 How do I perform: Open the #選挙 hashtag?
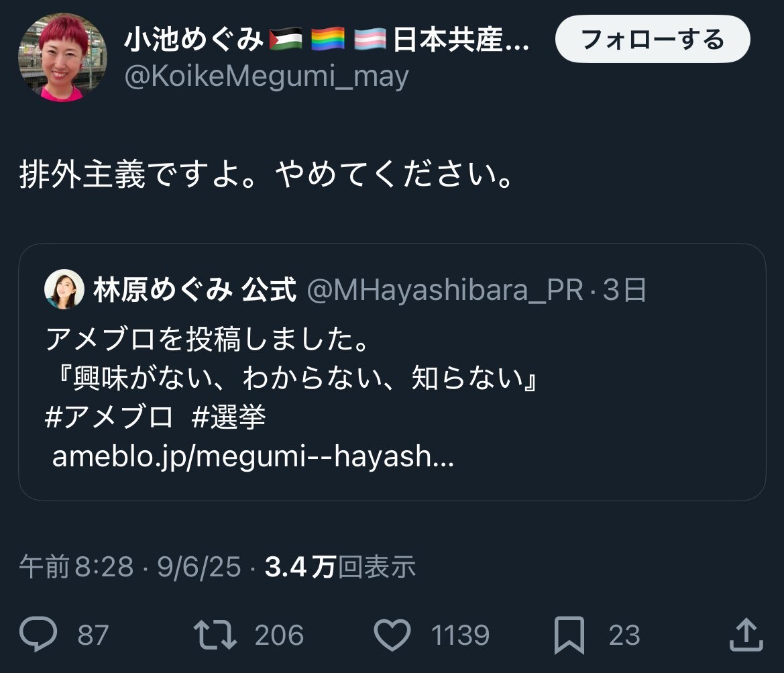pos(229,417)
